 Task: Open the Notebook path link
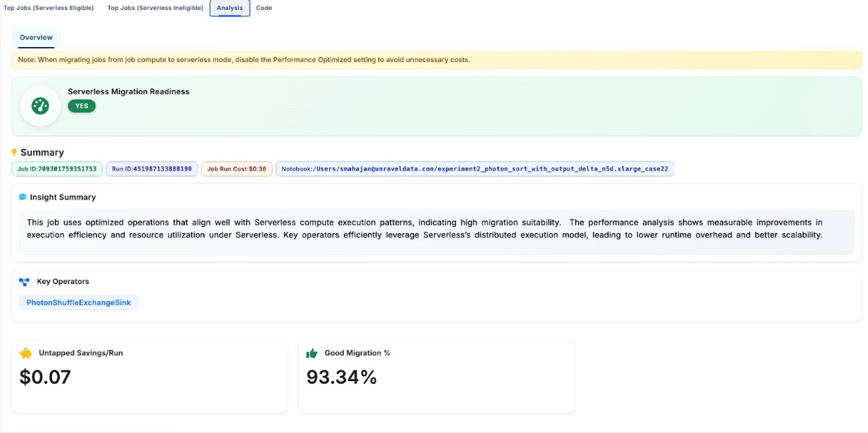pyautogui.click(x=474, y=169)
